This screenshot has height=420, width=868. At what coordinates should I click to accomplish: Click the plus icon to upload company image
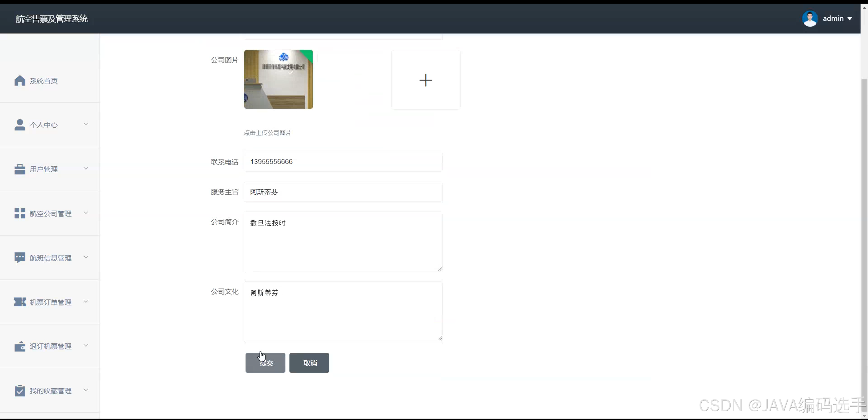tap(426, 80)
